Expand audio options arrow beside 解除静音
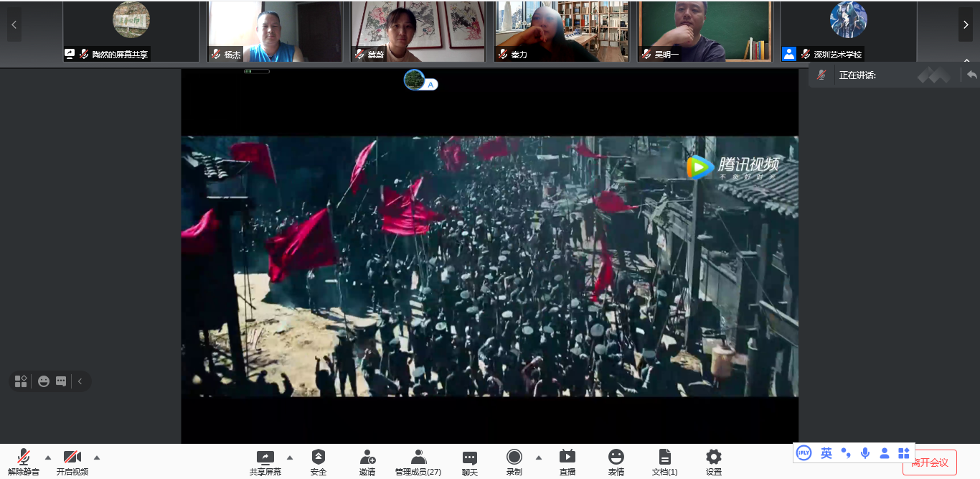980x479 pixels. tap(48, 457)
